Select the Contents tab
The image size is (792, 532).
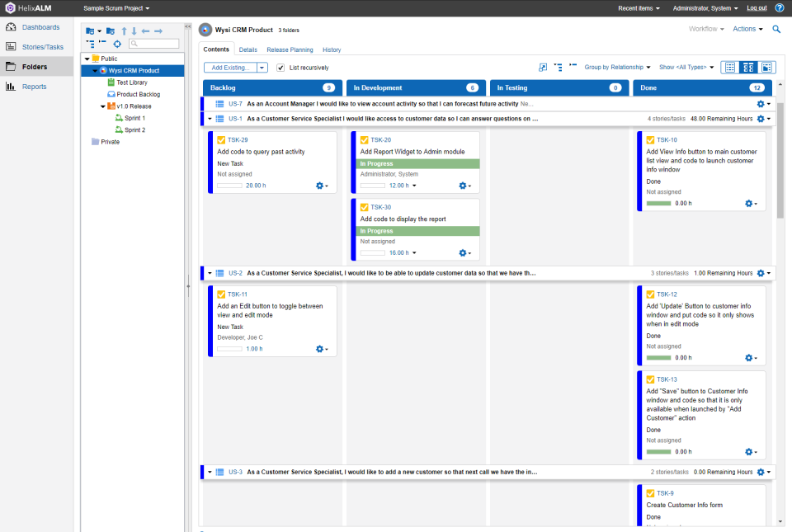[216, 49]
